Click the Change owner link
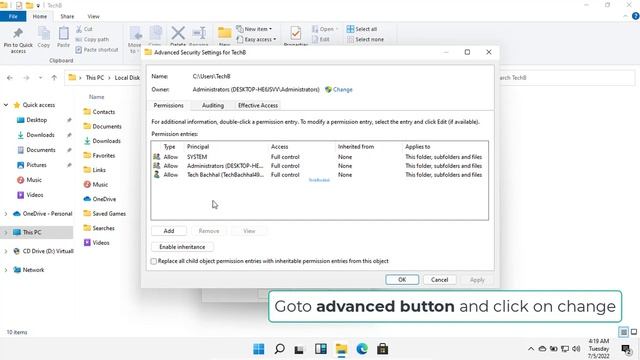Screen dimensions: 640x360 pyautogui.click(x=342, y=89)
